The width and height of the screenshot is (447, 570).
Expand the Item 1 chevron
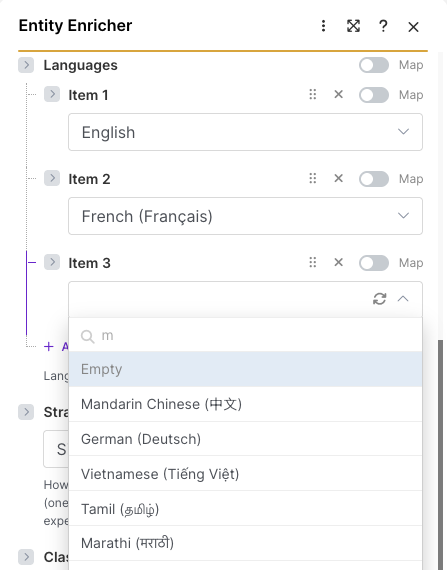[x=52, y=94]
